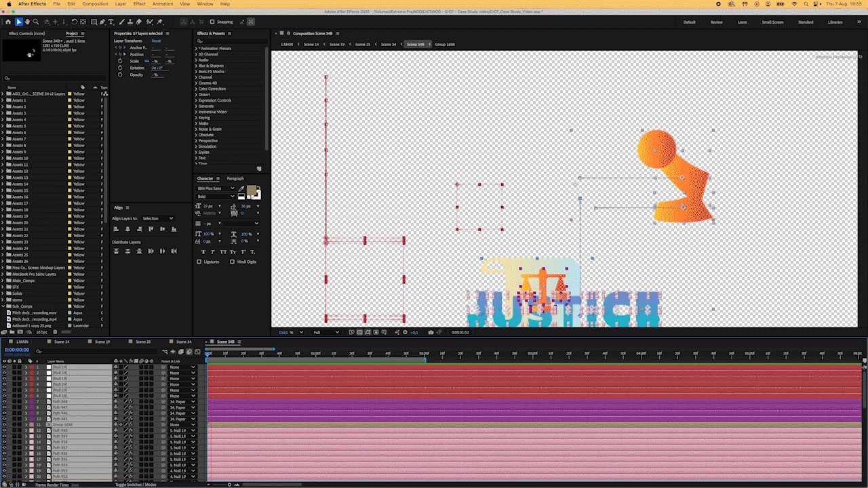This screenshot has width=868, height=488.
Task: Select the Eraser tool
Action: click(x=138, y=22)
